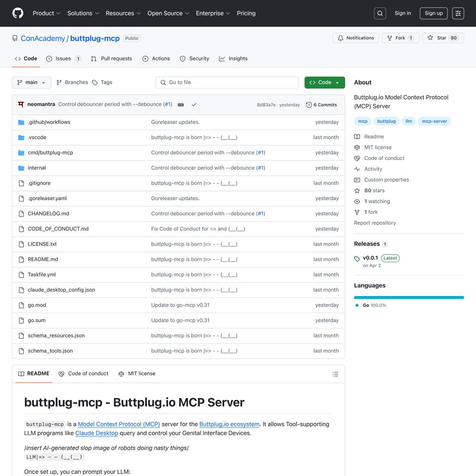Expand the Solutions menu
The image size is (476, 476).
(83, 13)
